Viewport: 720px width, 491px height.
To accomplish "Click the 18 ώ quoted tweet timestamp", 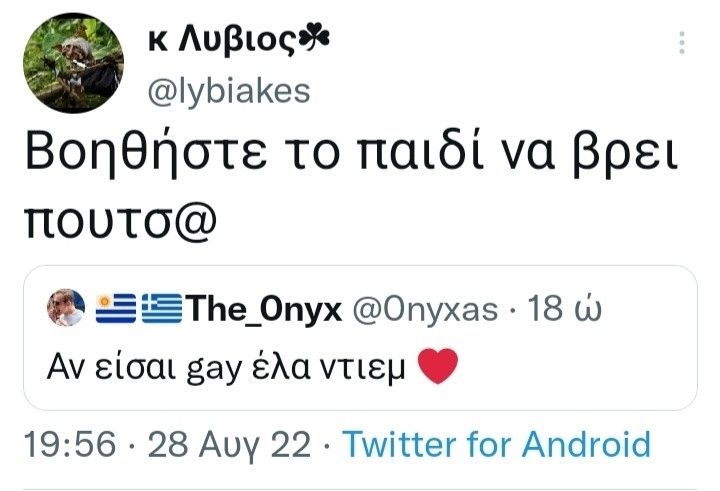I will pos(564,308).
